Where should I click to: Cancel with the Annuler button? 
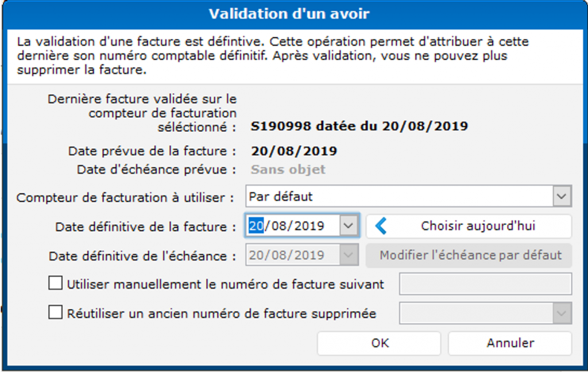click(x=510, y=343)
